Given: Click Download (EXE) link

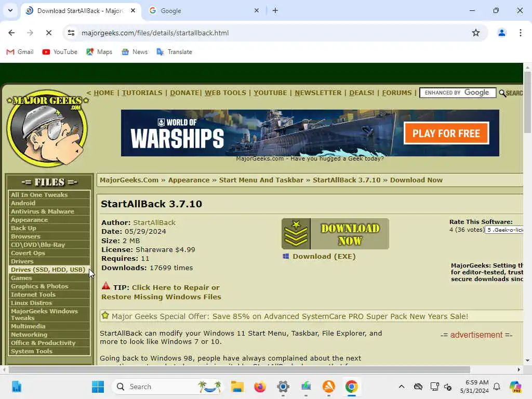Looking at the screenshot, I should tap(324, 257).
